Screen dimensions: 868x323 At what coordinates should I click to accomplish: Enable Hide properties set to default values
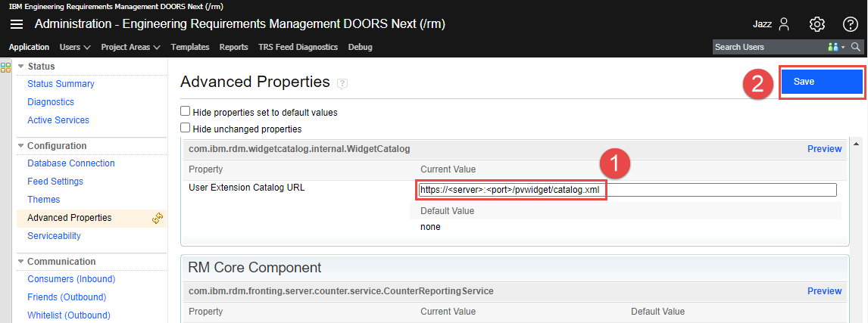[186, 111]
